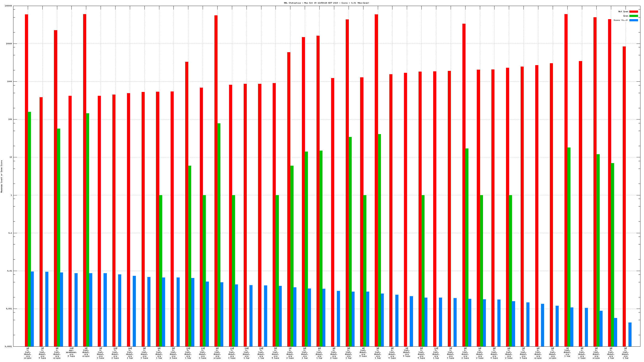Click the 100000 Y-axis tick label
Viewport: 644px width, 362px height.
8,6
